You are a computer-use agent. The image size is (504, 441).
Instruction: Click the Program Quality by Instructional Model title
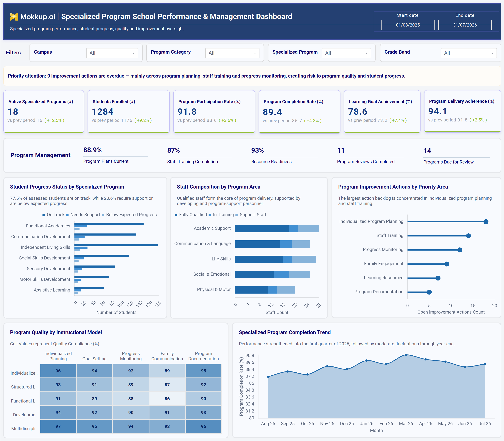[56, 332]
